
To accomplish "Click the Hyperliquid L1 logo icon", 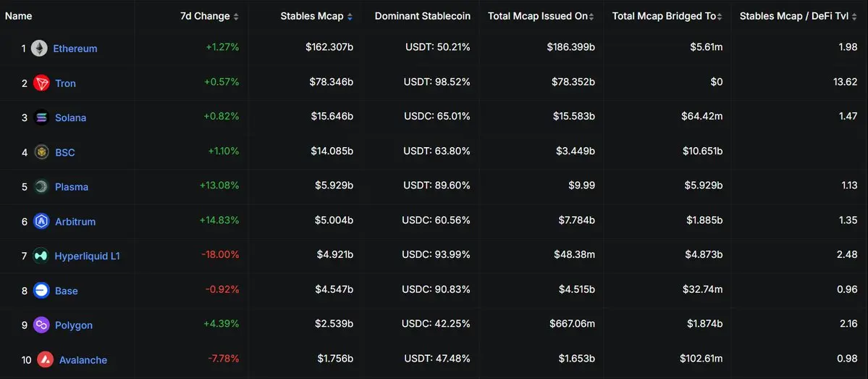I will tap(41, 256).
